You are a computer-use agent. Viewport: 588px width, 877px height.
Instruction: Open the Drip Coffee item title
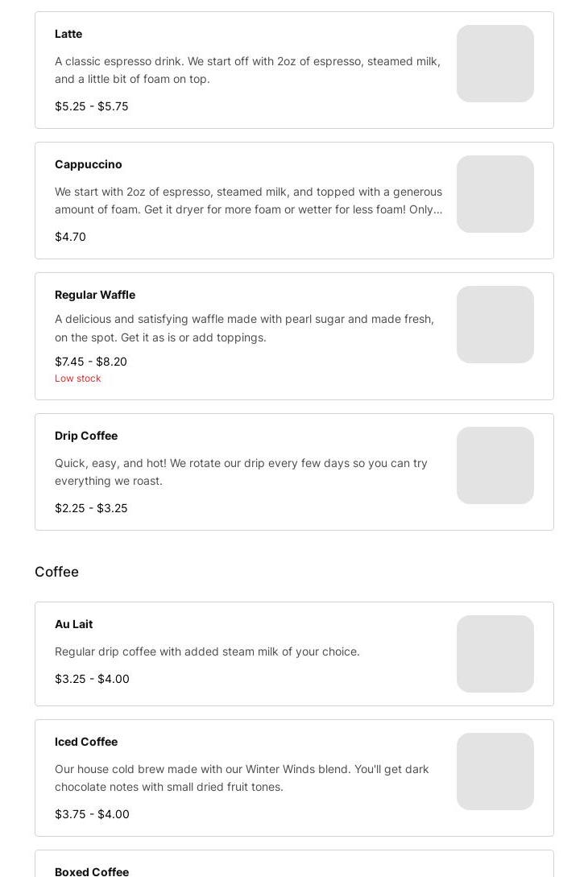[x=86, y=436]
